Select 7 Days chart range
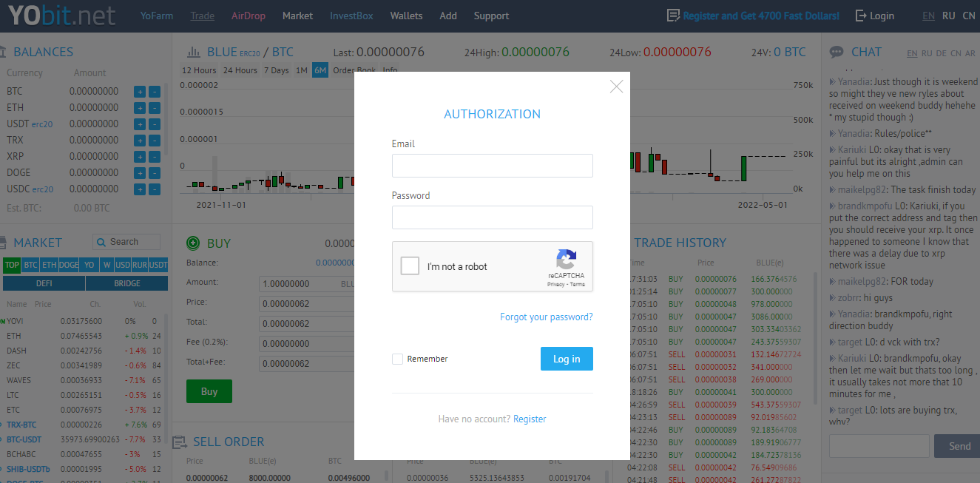The image size is (980, 483). pos(276,70)
